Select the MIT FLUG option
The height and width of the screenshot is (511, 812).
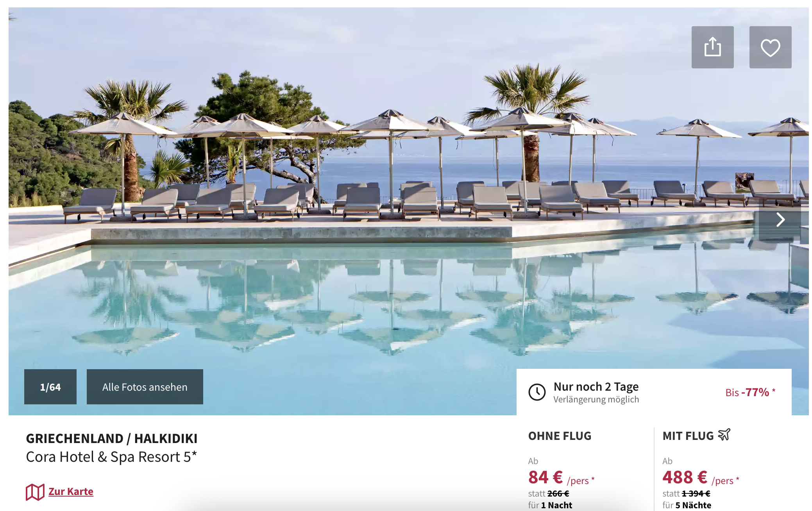click(x=688, y=436)
